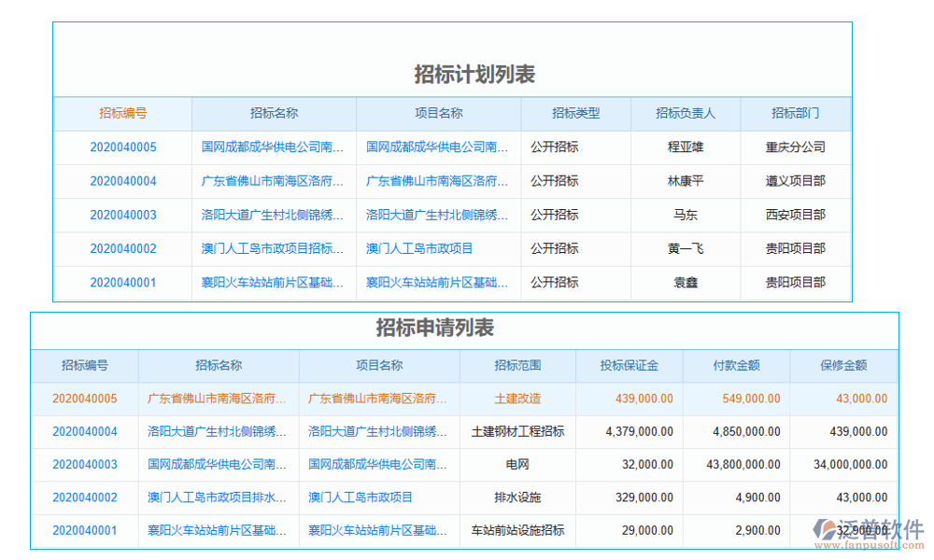Viewport: 934px width, 560px height.
Task: Open bid number 2020040005 in 招标计划列表
Action: coord(121,147)
